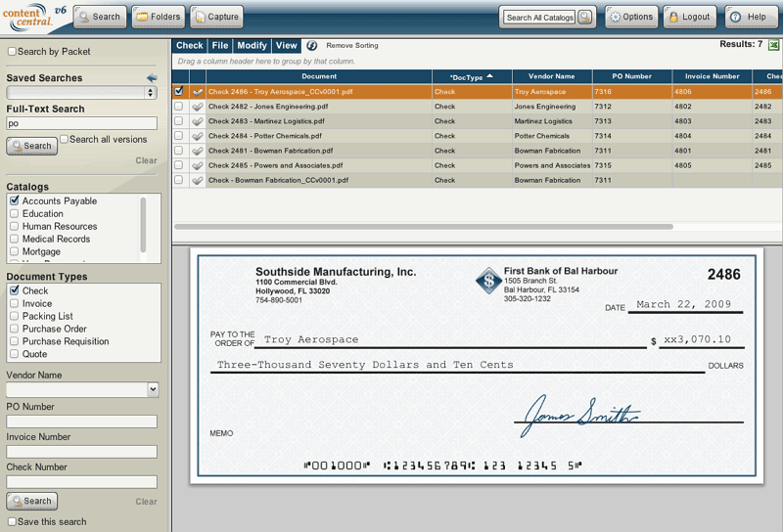This screenshot has width=783, height=532.
Task: Check the Invoice document type
Action: coord(14,303)
